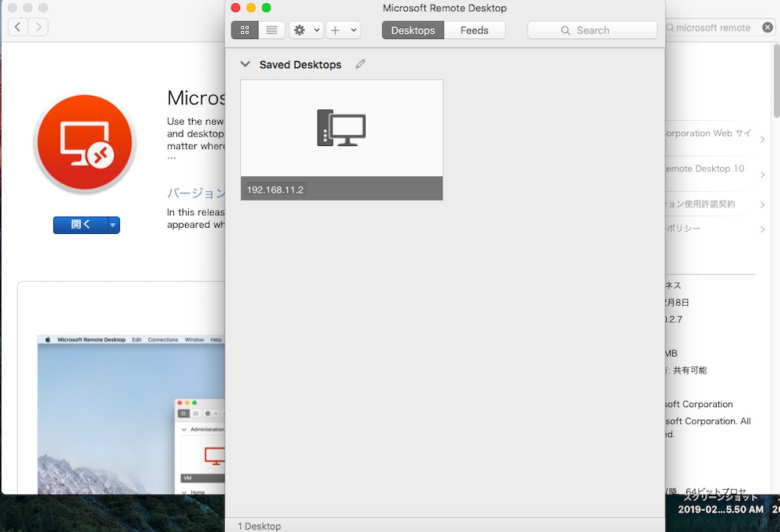Open the add-item dropdown arrow
The width and height of the screenshot is (780, 532).
[353, 30]
